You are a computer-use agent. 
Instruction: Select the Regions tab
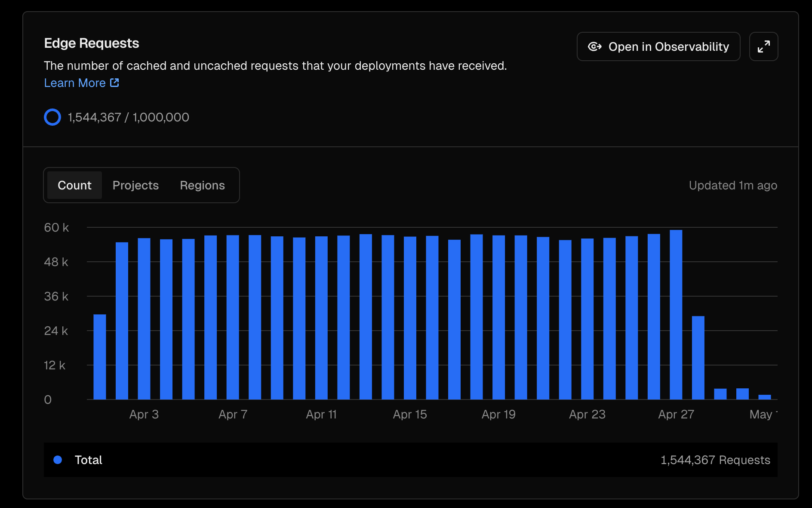click(202, 185)
